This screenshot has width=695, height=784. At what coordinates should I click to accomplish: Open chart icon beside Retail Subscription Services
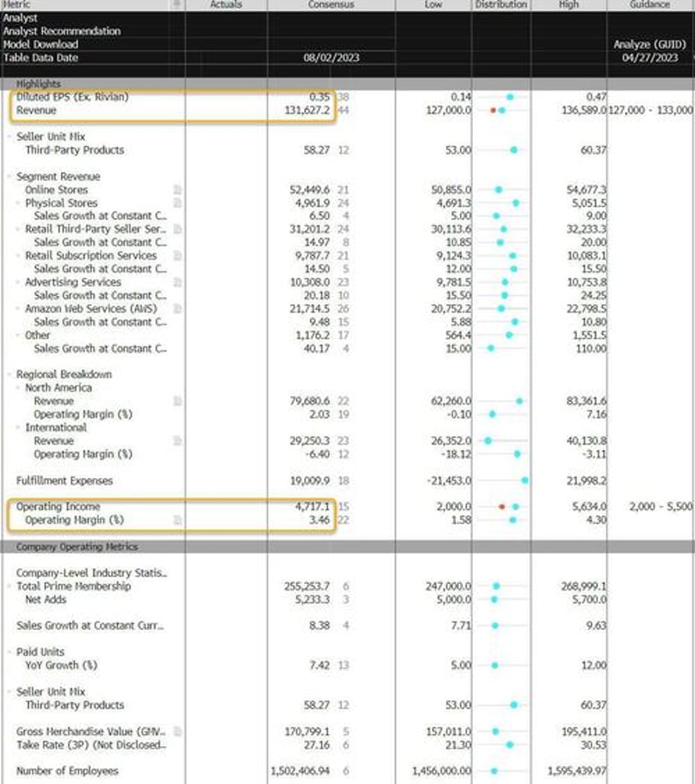(x=177, y=256)
